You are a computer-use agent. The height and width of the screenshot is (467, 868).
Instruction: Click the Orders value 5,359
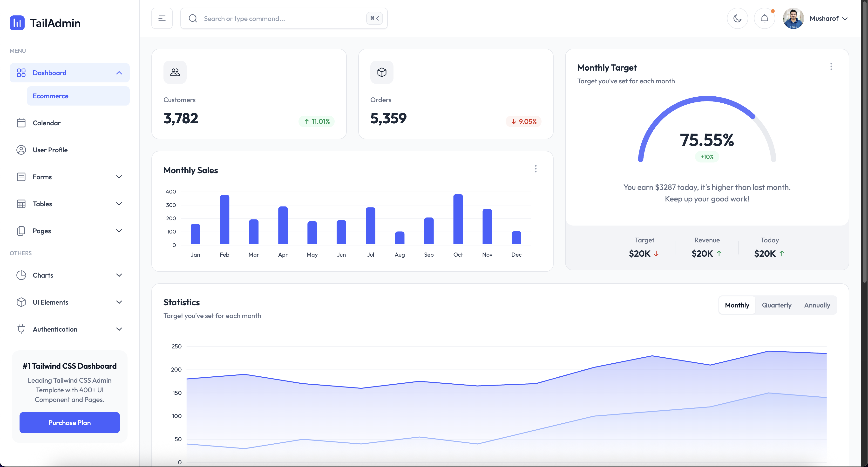(388, 119)
